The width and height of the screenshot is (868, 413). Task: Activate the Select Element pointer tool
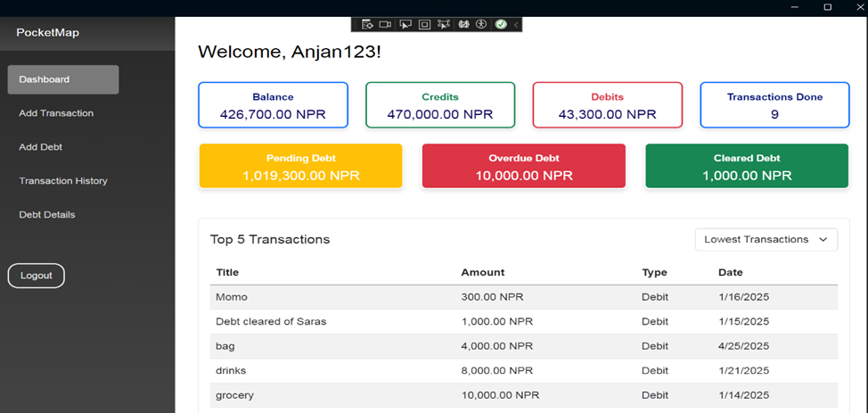pos(405,24)
